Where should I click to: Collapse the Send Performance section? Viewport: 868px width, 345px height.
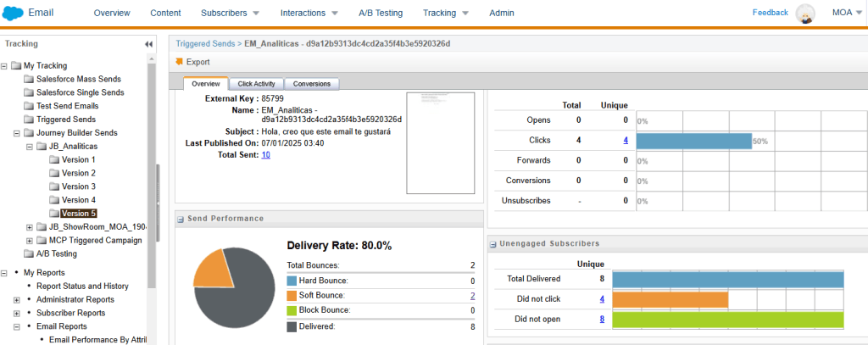click(x=181, y=219)
